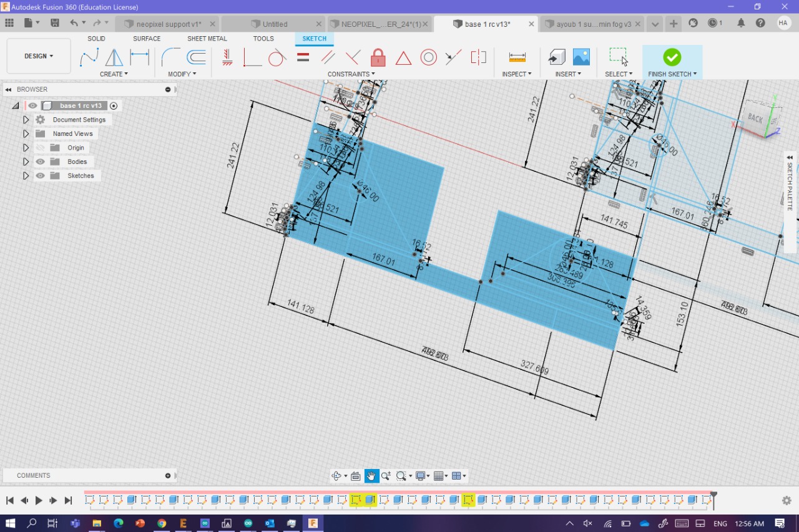Apply the Midpoint triangle constraint
The width and height of the screenshot is (799, 532).
point(403,58)
